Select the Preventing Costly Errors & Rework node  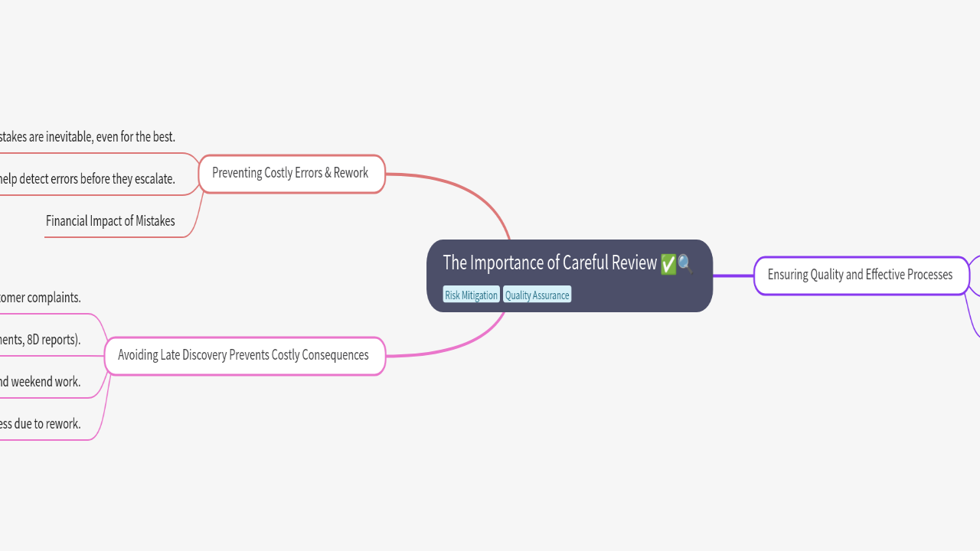coord(290,174)
